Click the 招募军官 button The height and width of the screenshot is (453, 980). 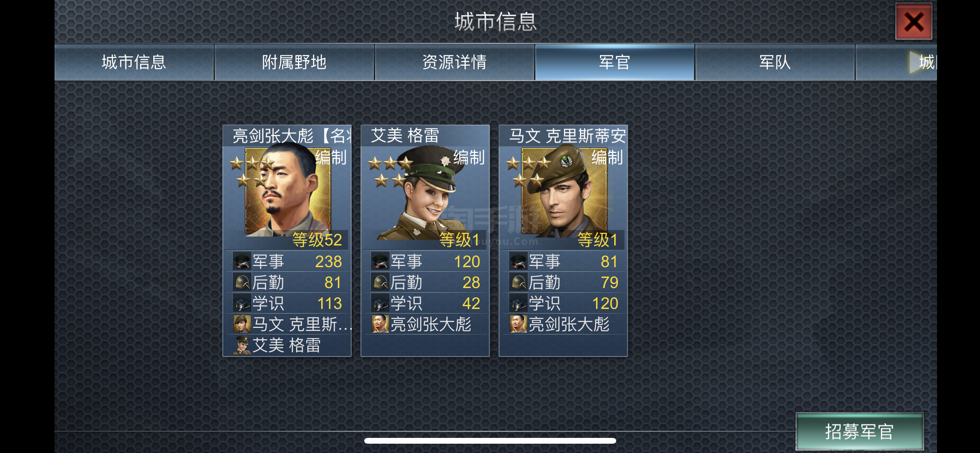click(x=859, y=431)
